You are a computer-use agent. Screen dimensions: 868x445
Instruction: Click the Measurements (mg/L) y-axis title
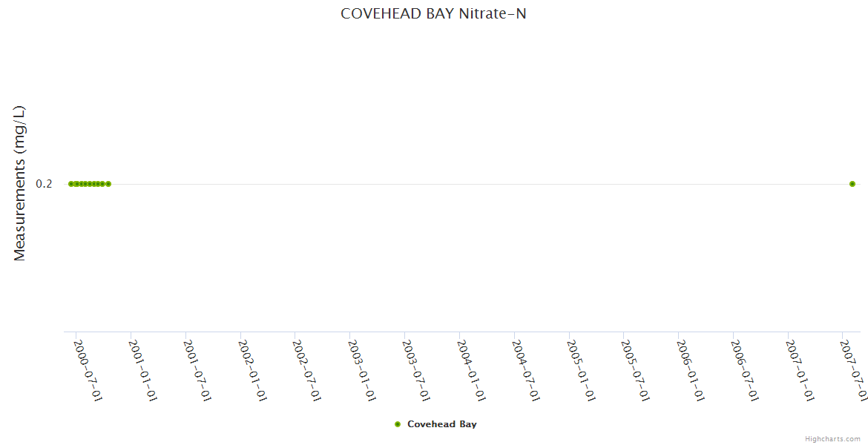(20, 183)
